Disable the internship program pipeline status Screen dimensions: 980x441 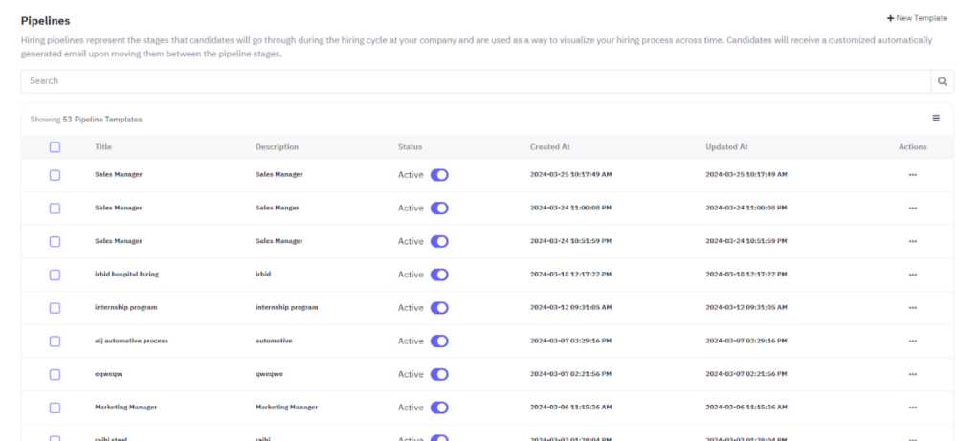click(439, 308)
